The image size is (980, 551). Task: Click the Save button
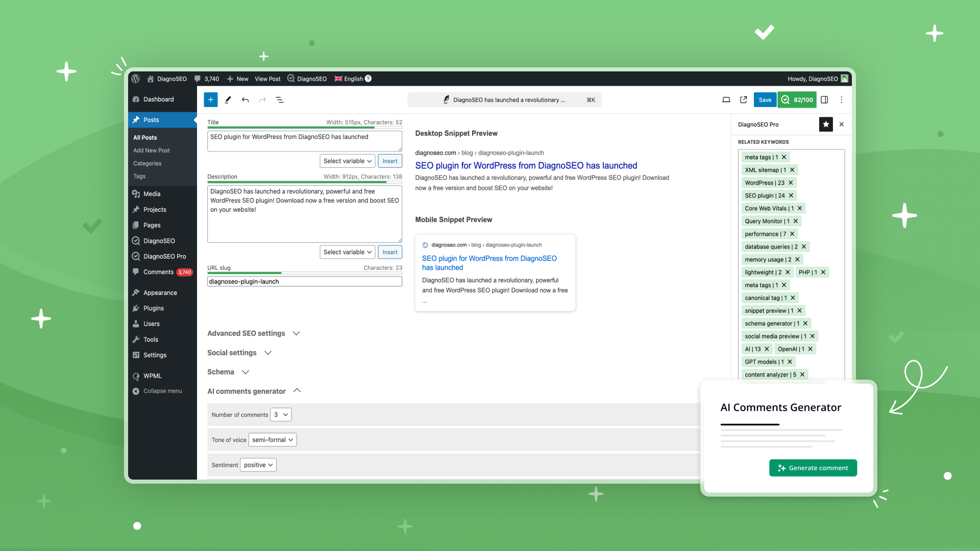tap(765, 99)
